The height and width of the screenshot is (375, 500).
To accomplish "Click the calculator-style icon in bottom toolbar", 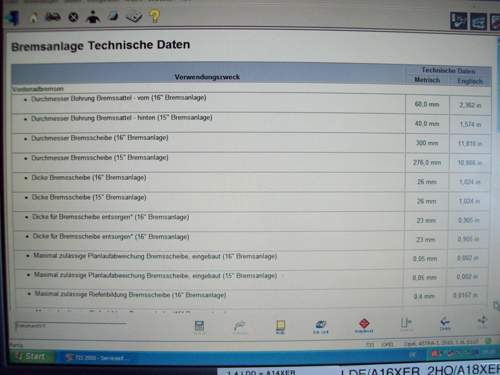I will [x=199, y=327].
